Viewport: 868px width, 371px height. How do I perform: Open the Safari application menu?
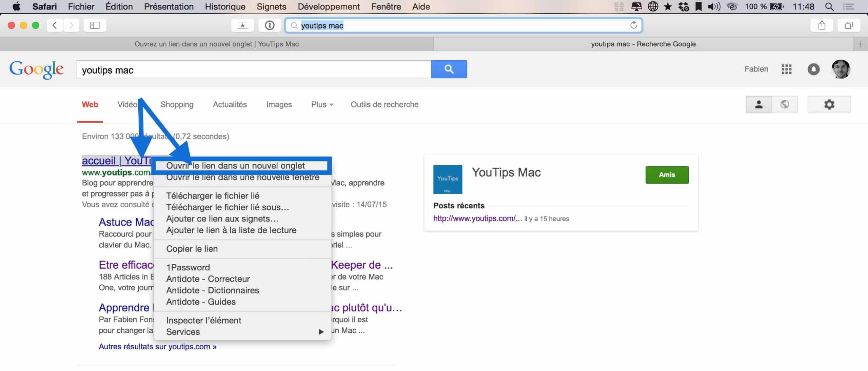(x=44, y=6)
